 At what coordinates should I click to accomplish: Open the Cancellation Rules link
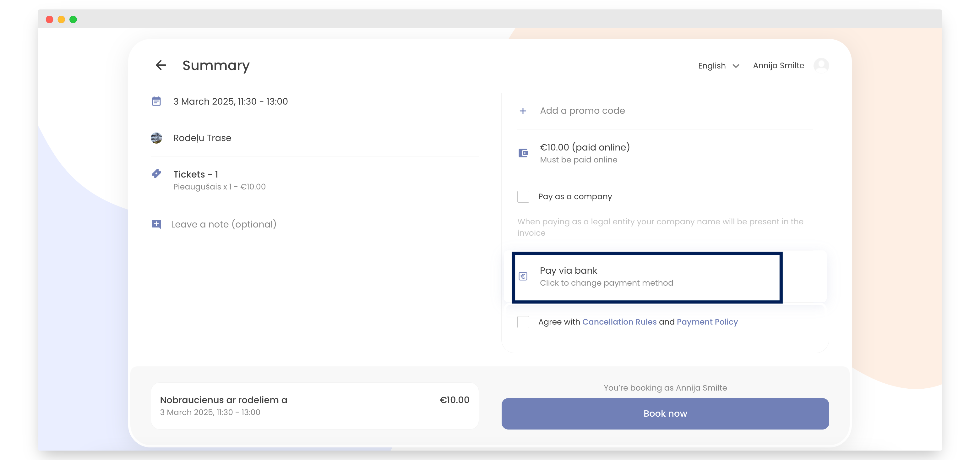pos(619,321)
